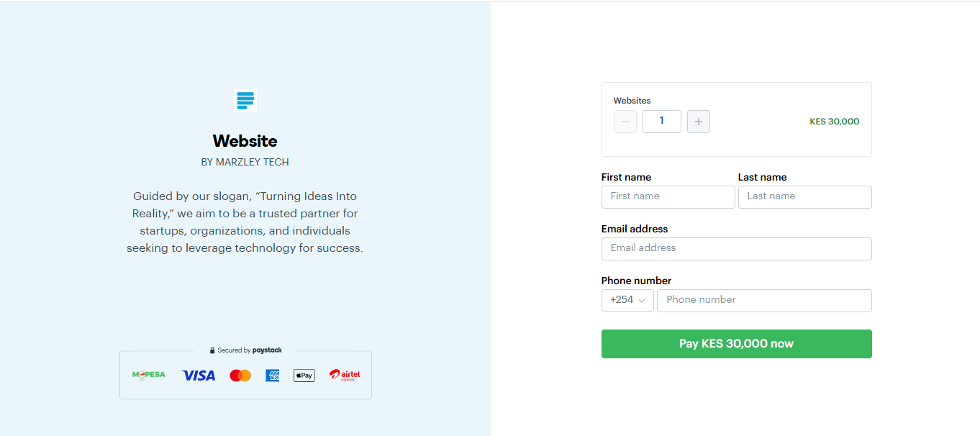
Task: Click the padlock security icon
Action: coord(212,350)
